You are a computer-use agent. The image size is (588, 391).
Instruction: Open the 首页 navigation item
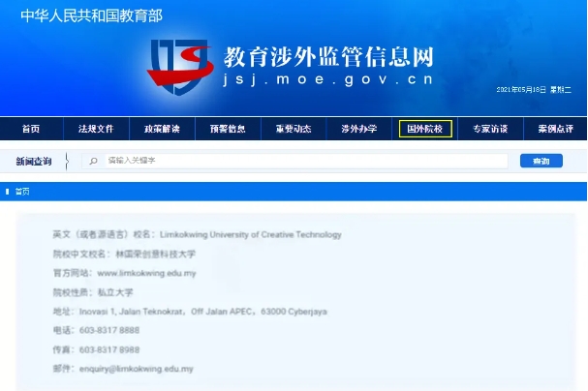tap(31, 129)
